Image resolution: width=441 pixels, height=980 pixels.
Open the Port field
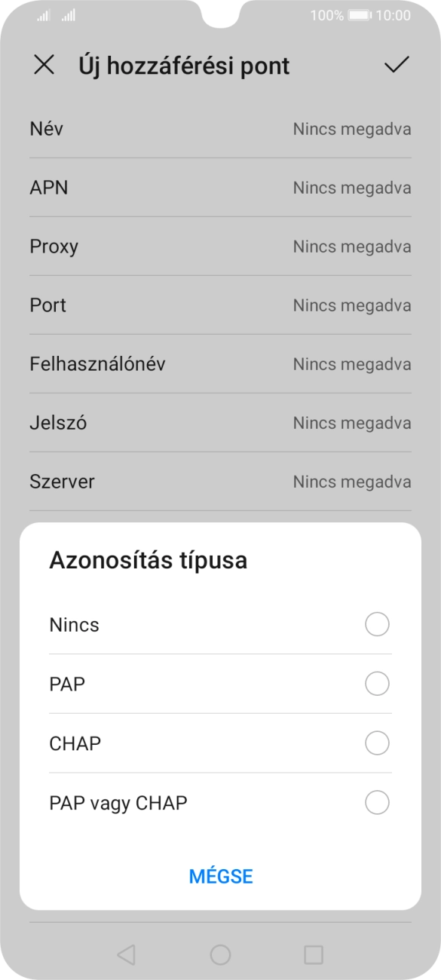click(220, 305)
